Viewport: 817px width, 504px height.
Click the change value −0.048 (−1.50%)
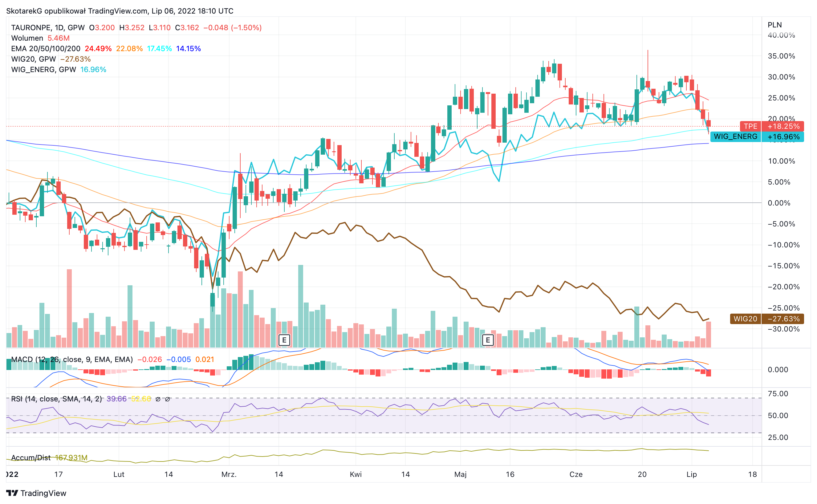coord(232,28)
